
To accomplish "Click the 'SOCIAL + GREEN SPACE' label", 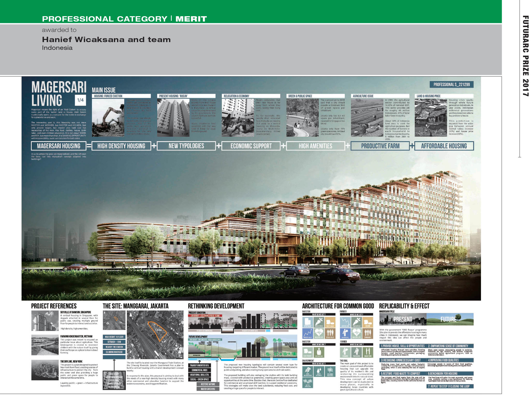I will coord(199,379).
